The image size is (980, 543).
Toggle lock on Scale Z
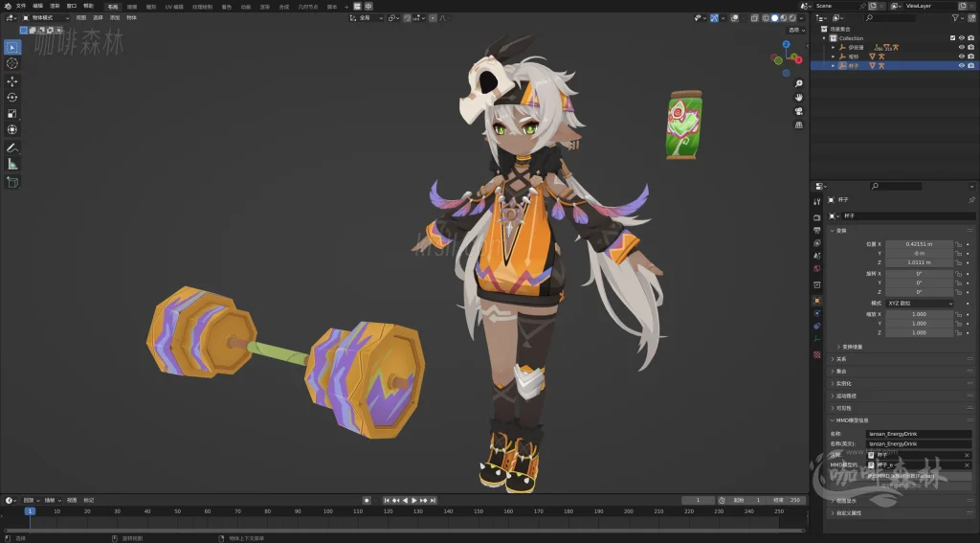(x=958, y=333)
